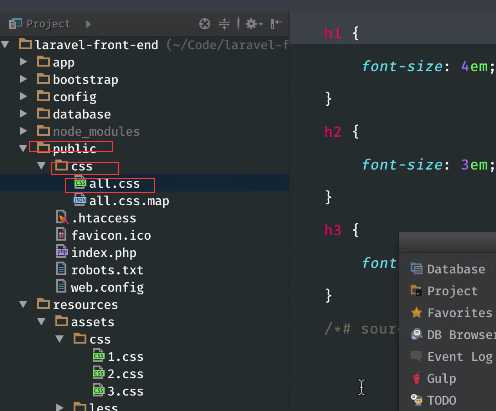Click the Gulp cup icon in popup
Screen dimensions: 496x411
point(416,378)
